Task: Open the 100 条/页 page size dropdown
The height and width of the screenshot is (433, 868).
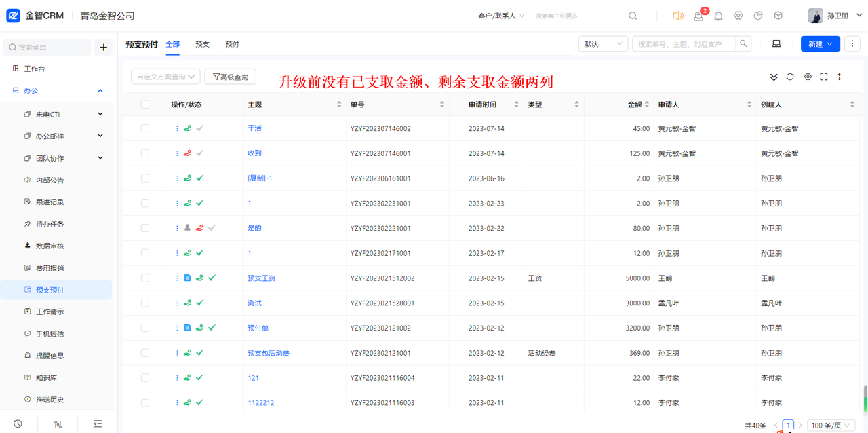Action: tap(831, 426)
